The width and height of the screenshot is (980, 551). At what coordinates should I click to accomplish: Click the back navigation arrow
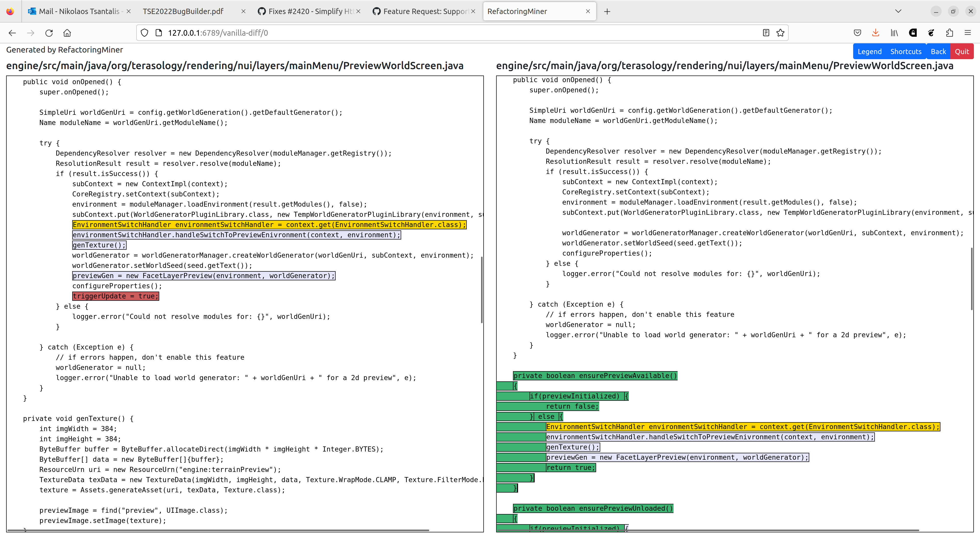click(12, 33)
